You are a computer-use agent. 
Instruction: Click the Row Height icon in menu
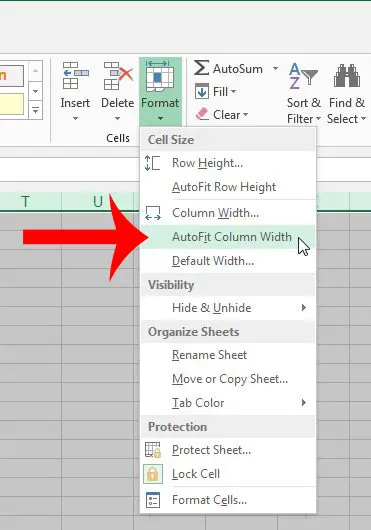pos(152,163)
